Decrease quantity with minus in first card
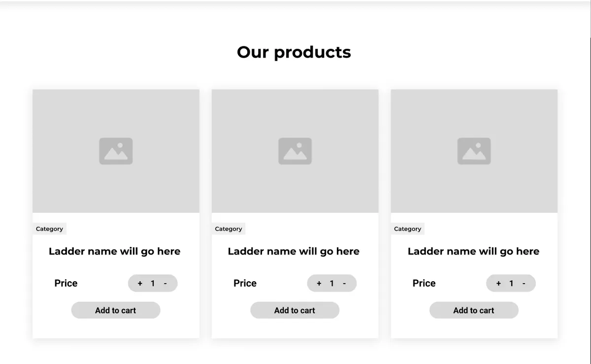591x364 pixels. [x=165, y=283]
